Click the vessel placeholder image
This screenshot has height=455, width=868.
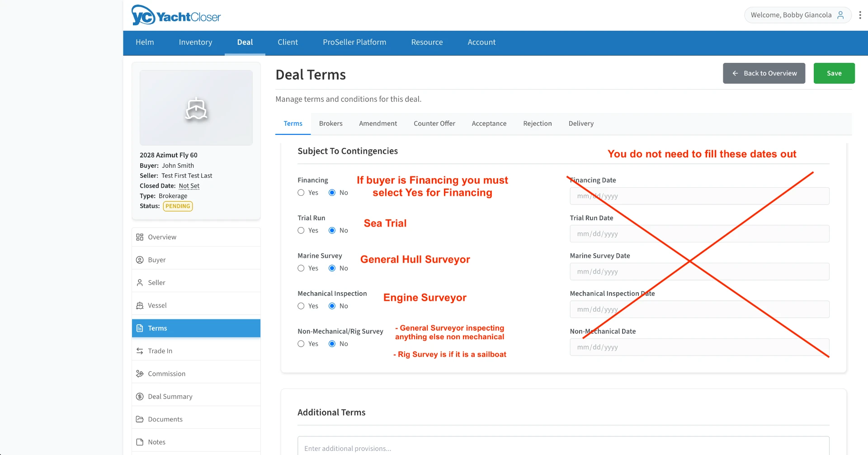[196, 108]
